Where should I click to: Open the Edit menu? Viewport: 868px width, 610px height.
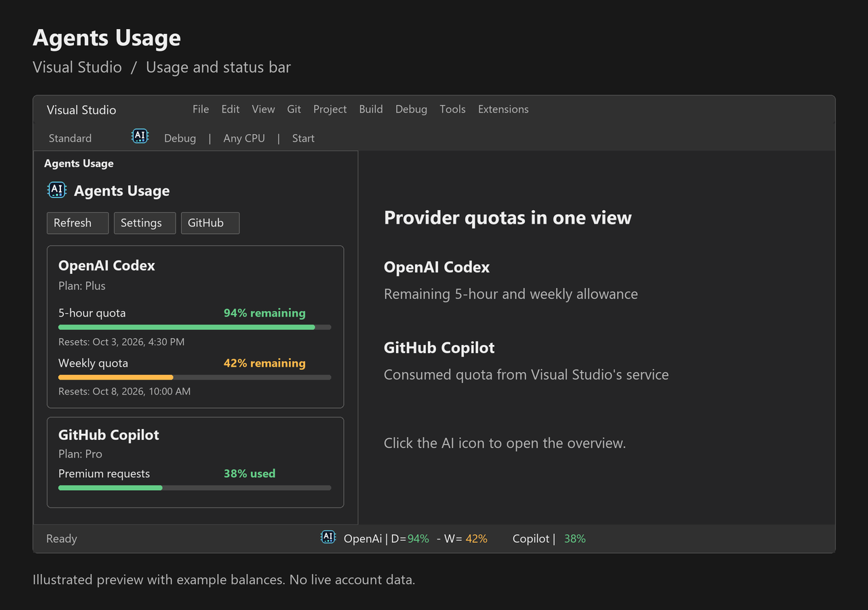point(231,109)
